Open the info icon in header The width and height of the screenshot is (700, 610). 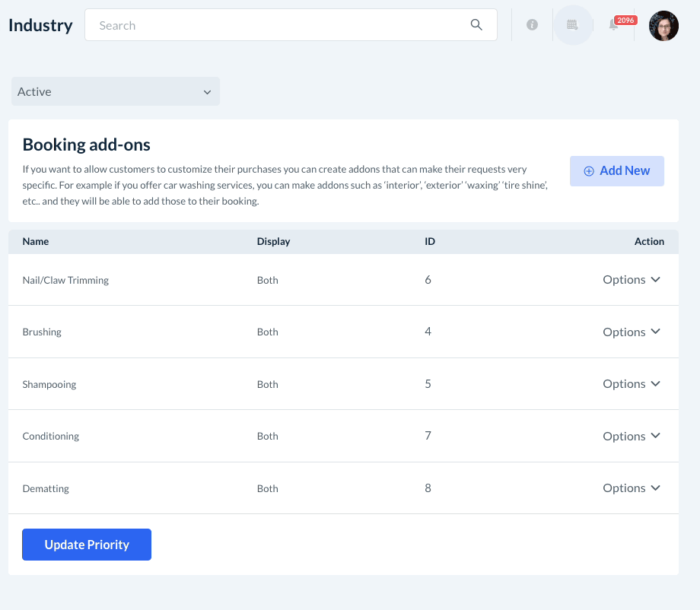(x=532, y=25)
